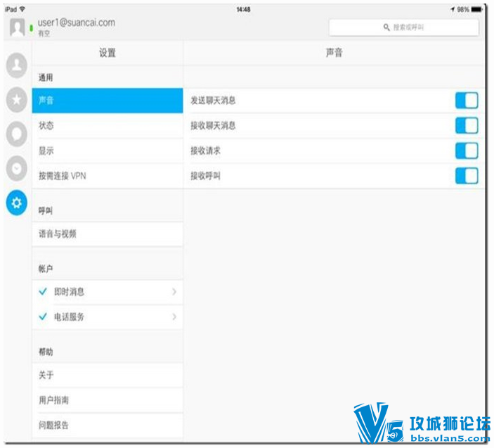Tap the checkmark beside 电话服务
The width and height of the screenshot is (494, 448).
[43, 316]
